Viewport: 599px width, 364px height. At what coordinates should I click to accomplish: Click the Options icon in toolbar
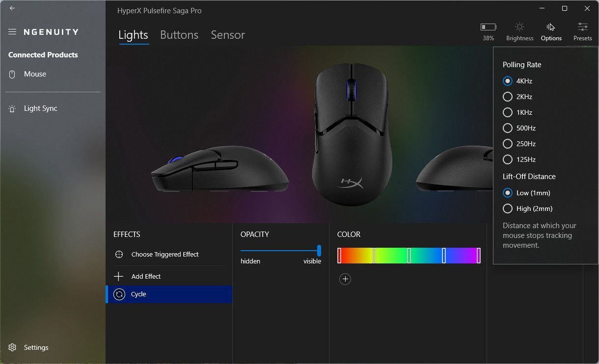(551, 27)
